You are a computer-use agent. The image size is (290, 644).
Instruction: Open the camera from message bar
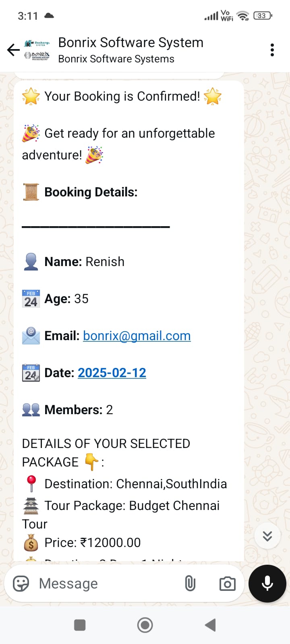point(227,583)
